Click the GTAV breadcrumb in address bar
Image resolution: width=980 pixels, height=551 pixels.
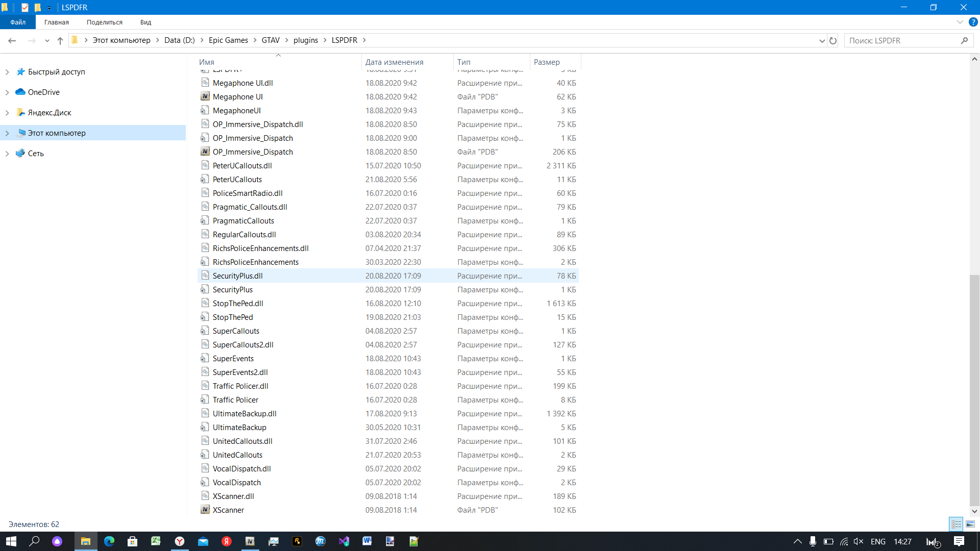[x=271, y=40]
